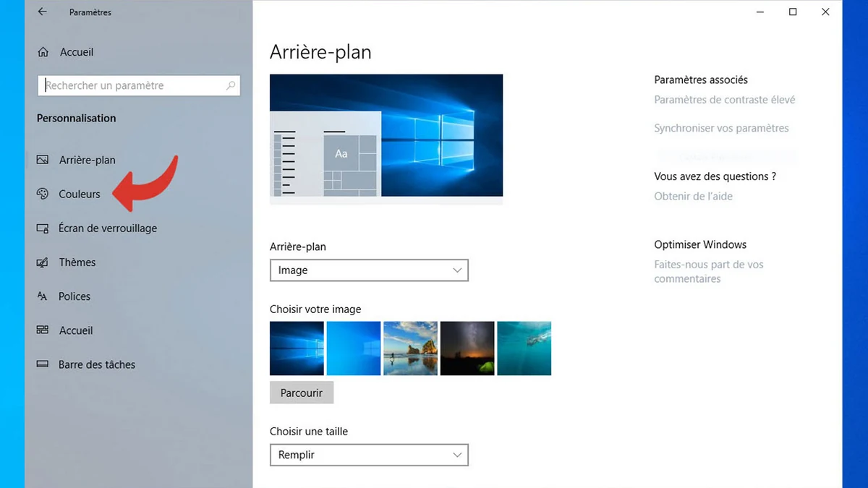Open Faites-nous part de vos commentaires
This screenshot has width=868, height=488.
click(709, 271)
